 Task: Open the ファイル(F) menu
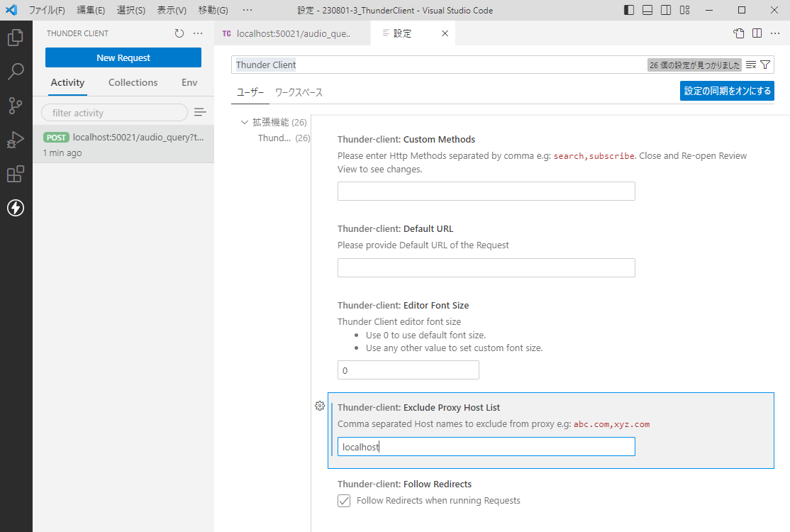pos(47,10)
